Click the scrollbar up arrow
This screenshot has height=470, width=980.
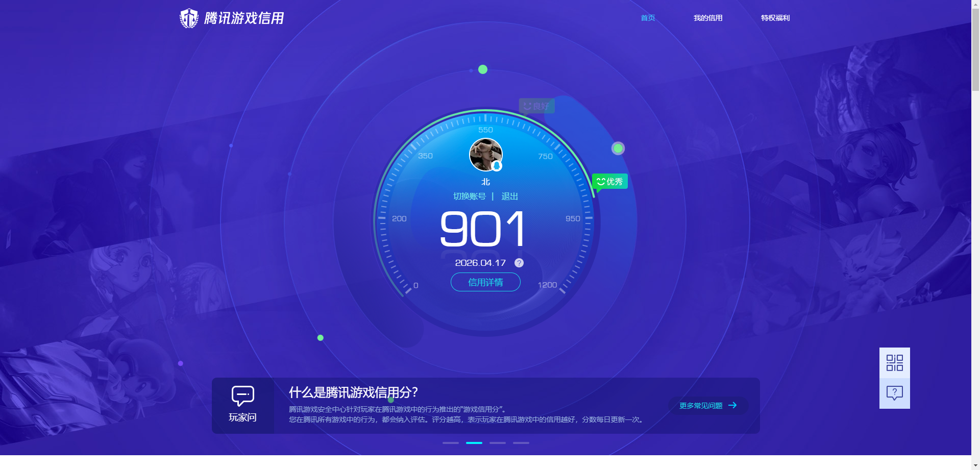pyautogui.click(x=976, y=4)
